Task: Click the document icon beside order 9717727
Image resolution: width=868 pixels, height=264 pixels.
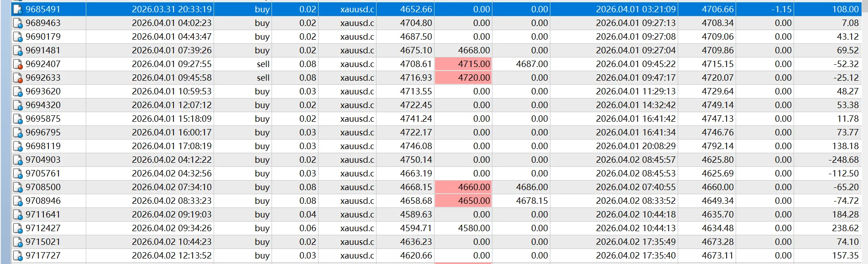Action: point(18,255)
